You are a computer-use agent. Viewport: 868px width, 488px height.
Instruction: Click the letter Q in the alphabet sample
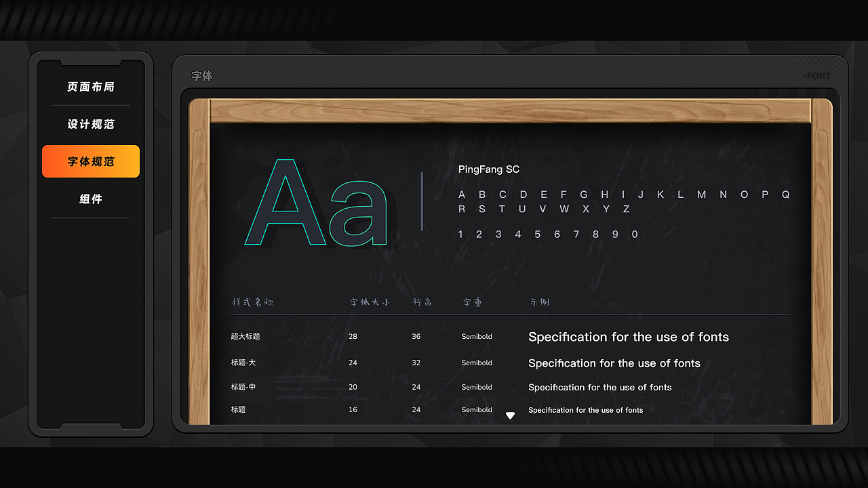point(786,195)
